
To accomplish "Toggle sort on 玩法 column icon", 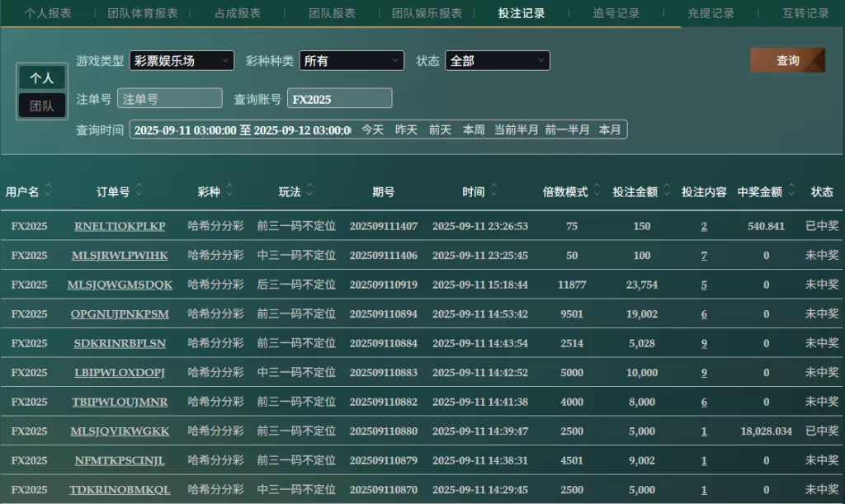I will [309, 191].
